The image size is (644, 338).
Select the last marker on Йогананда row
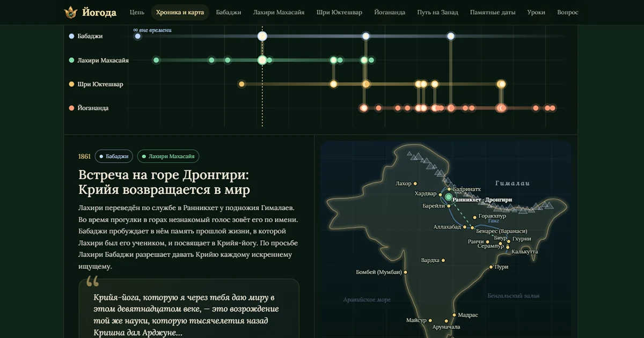552,108
